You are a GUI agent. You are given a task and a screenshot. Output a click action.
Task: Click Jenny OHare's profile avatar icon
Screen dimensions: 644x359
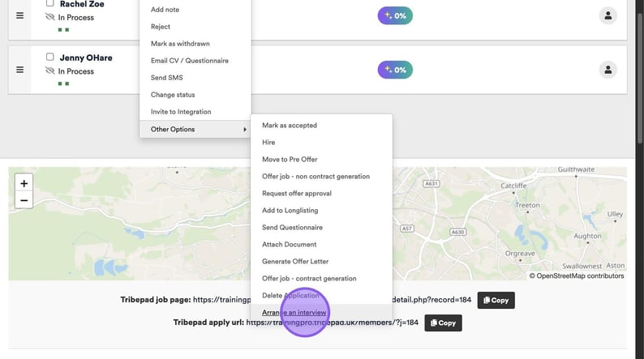608,70
